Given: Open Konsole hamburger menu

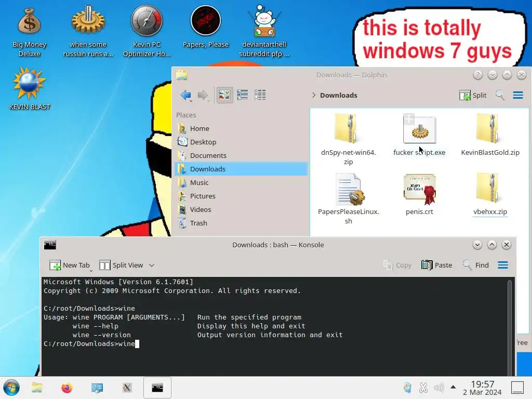Looking at the screenshot, I should tap(503, 265).
